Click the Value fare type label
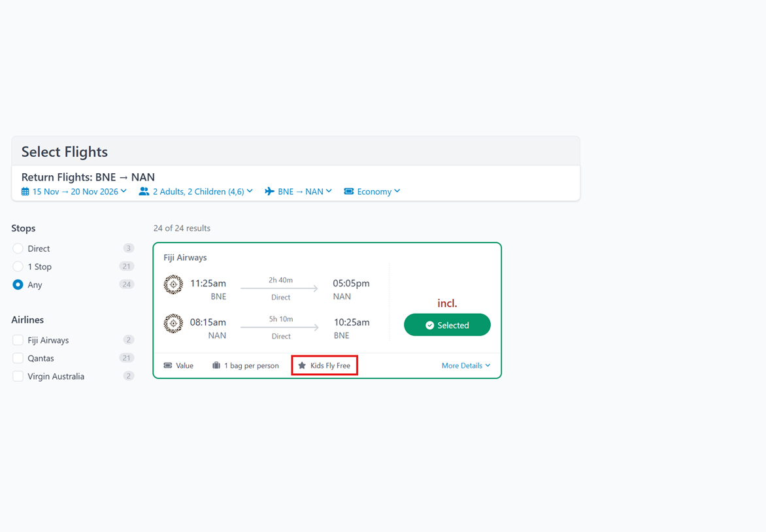This screenshot has width=766, height=532. point(184,366)
